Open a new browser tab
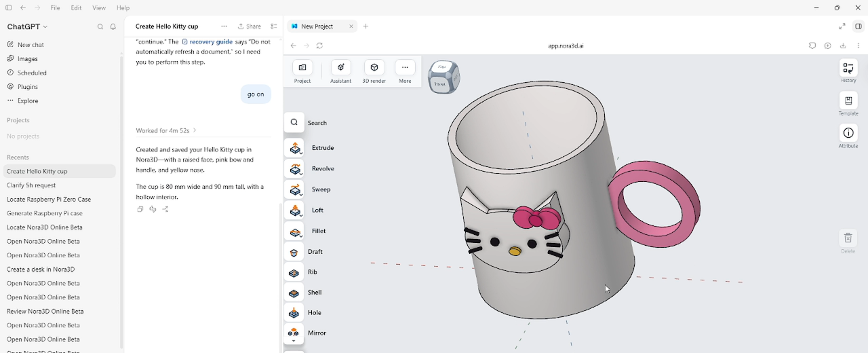868x353 pixels. tap(366, 26)
